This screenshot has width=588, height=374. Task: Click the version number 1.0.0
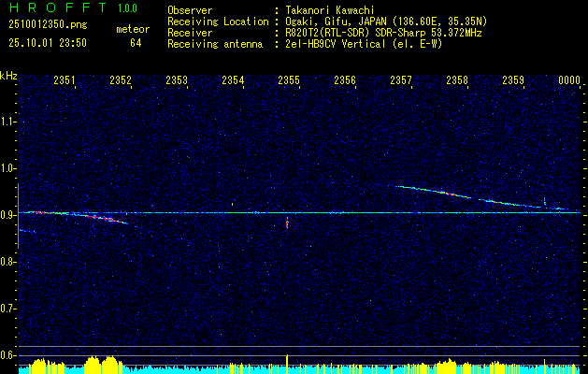coord(127,8)
